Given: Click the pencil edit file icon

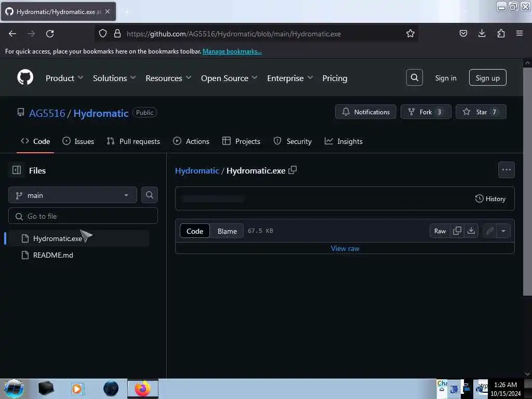Looking at the screenshot, I should (x=489, y=231).
